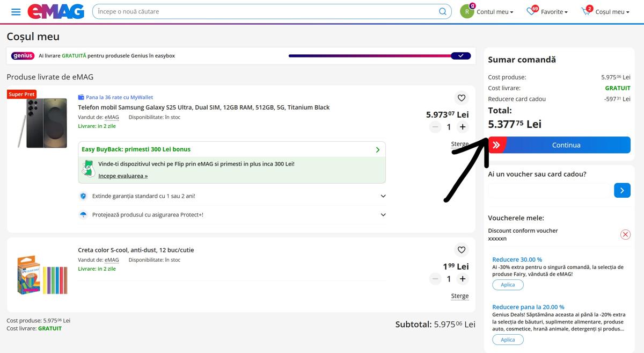Click Pana la 36 rate cu MyWallet link
This screenshot has width=644, height=353.
coord(119,97)
